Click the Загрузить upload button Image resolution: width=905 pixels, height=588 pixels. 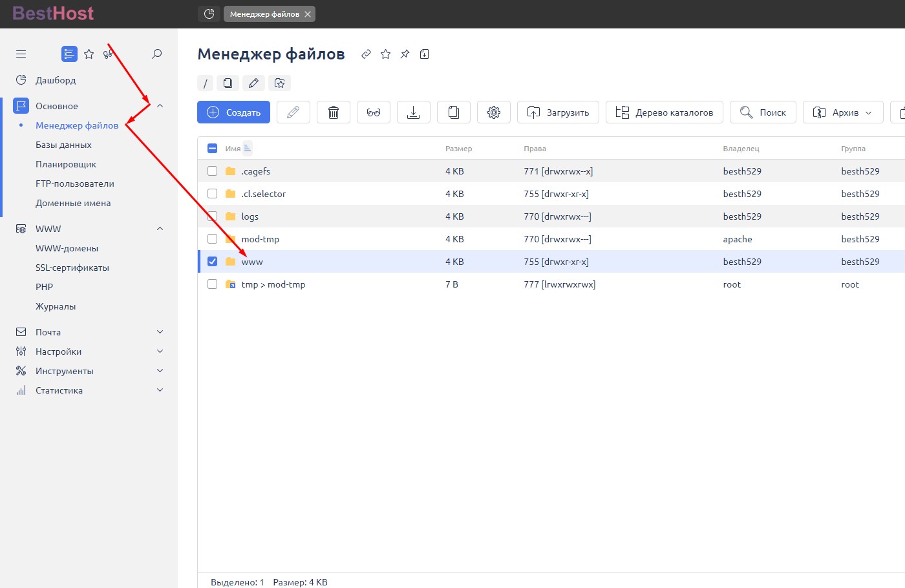pyautogui.click(x=558, y=112)
